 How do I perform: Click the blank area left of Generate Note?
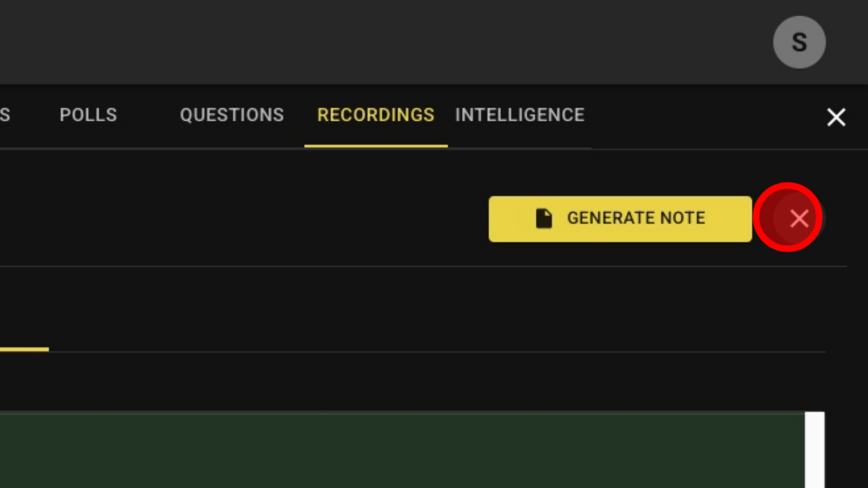click(239, 218)
